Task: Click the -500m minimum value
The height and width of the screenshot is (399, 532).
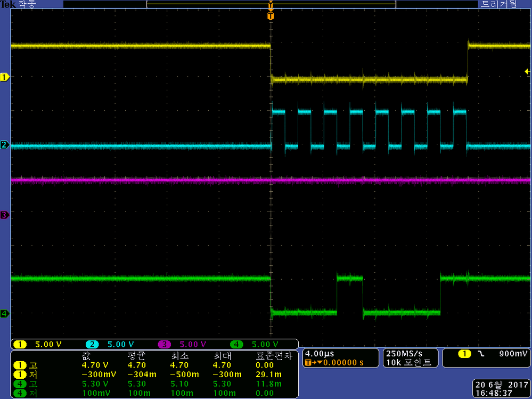Action: [185, 374]
